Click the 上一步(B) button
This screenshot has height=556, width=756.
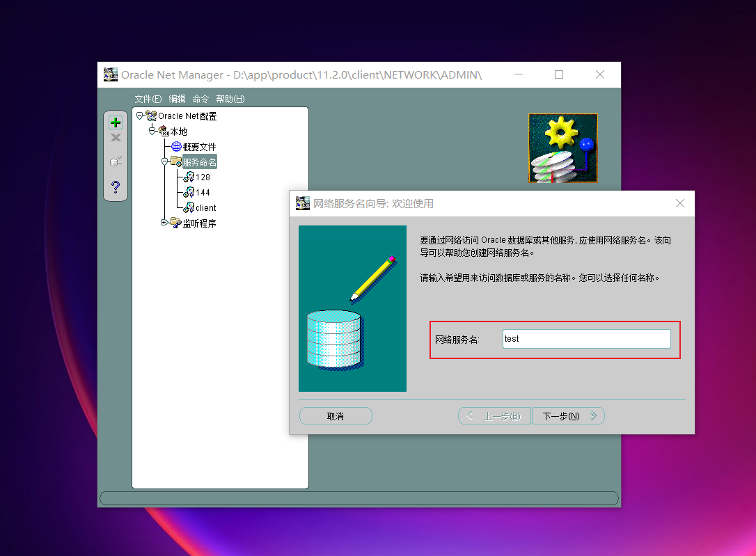[494, 416]
